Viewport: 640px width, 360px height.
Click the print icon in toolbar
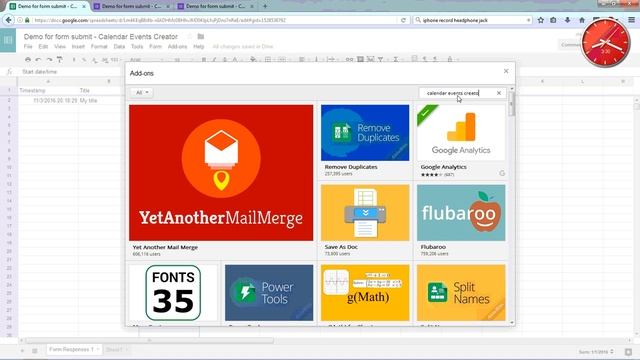tap(27, 60)
